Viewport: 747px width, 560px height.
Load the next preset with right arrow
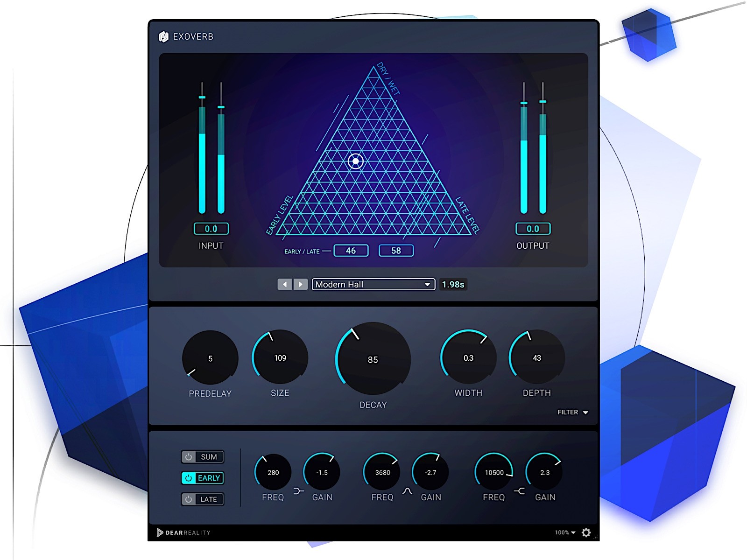click(301, 284)
